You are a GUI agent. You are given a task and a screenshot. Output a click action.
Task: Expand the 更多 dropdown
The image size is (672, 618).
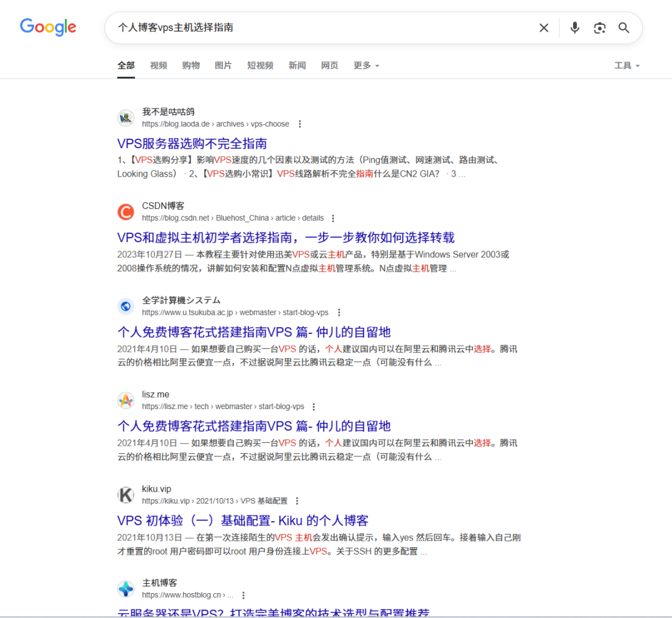tap(366, 65)
